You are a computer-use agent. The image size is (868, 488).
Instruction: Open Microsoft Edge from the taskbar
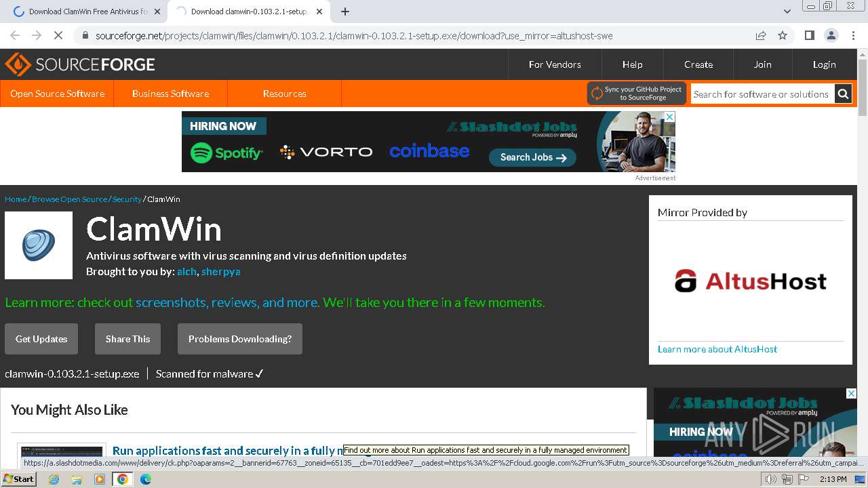[x=145, y=479]
